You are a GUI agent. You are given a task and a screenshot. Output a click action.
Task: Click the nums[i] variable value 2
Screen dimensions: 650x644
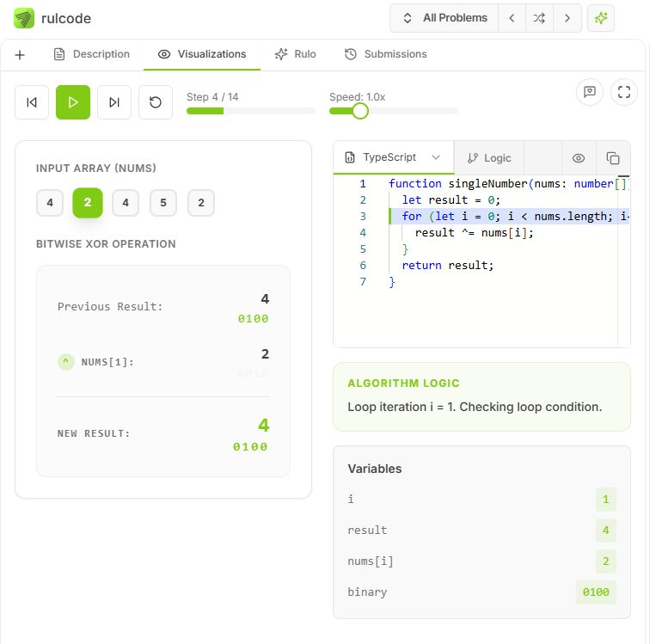pos(605,561)
